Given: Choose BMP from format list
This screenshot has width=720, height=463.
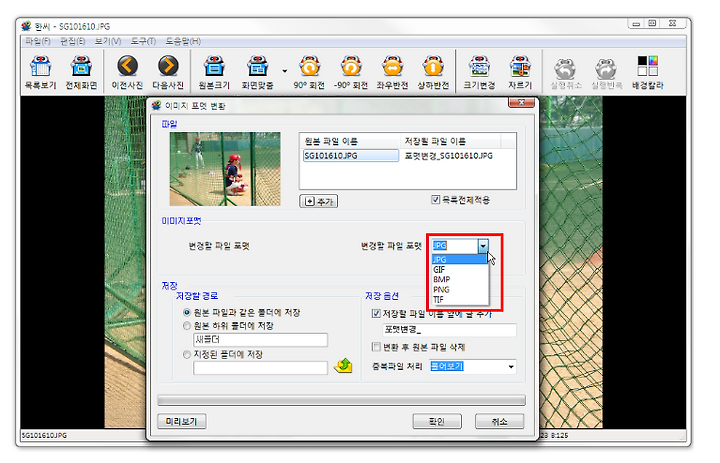Looking at the screenshot, I should click(x=459, y=279).
